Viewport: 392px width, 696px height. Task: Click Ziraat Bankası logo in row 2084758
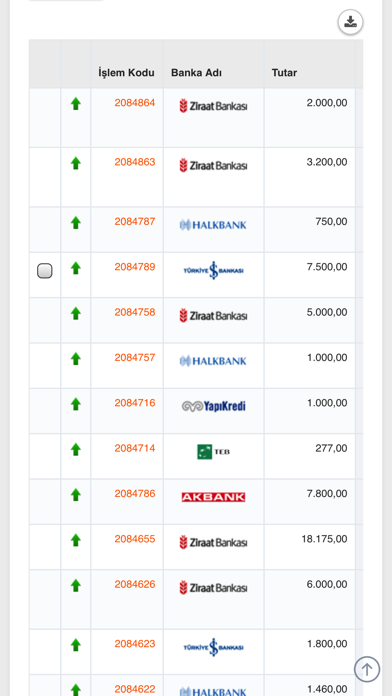point(214,316)
